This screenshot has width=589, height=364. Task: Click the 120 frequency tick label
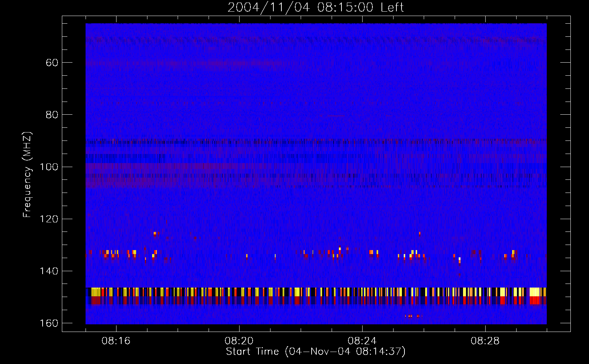click(x=49, y=219)
